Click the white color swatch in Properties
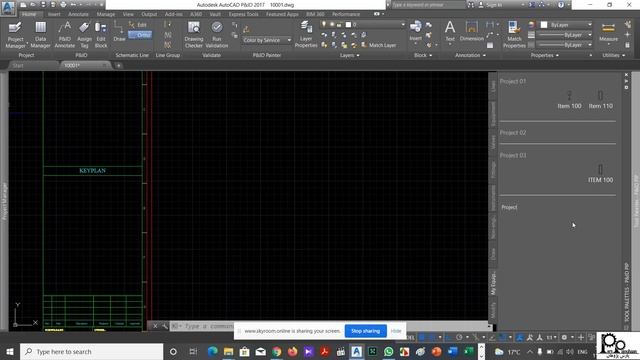The height and width of the screenshot is (360, 640). tap(544, 25)
